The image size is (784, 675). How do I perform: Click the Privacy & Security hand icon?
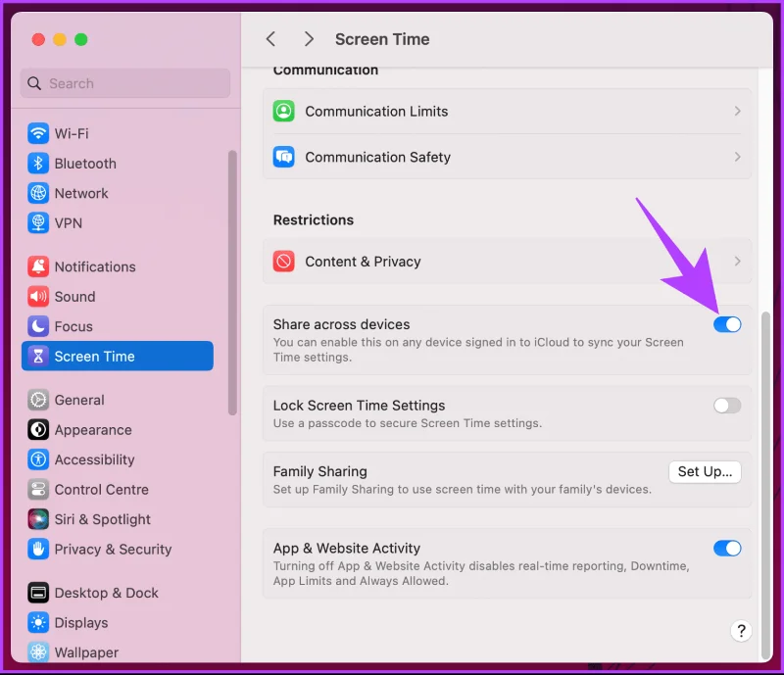point(38,549)
